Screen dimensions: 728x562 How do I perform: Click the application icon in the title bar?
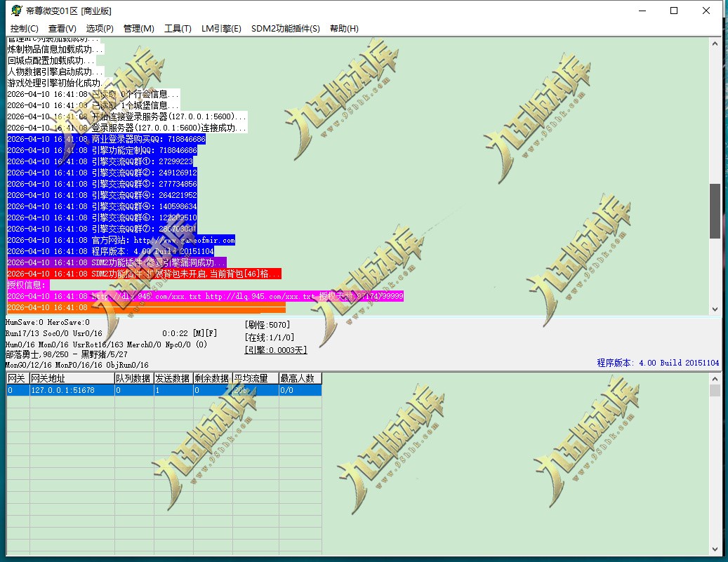coord(16,11)
